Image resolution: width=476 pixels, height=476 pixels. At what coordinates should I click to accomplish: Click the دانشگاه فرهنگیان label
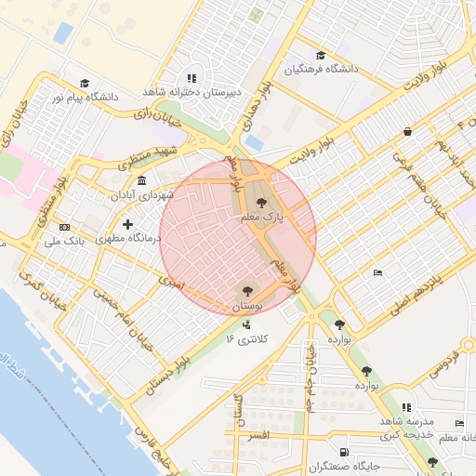(x=321, y=70)
